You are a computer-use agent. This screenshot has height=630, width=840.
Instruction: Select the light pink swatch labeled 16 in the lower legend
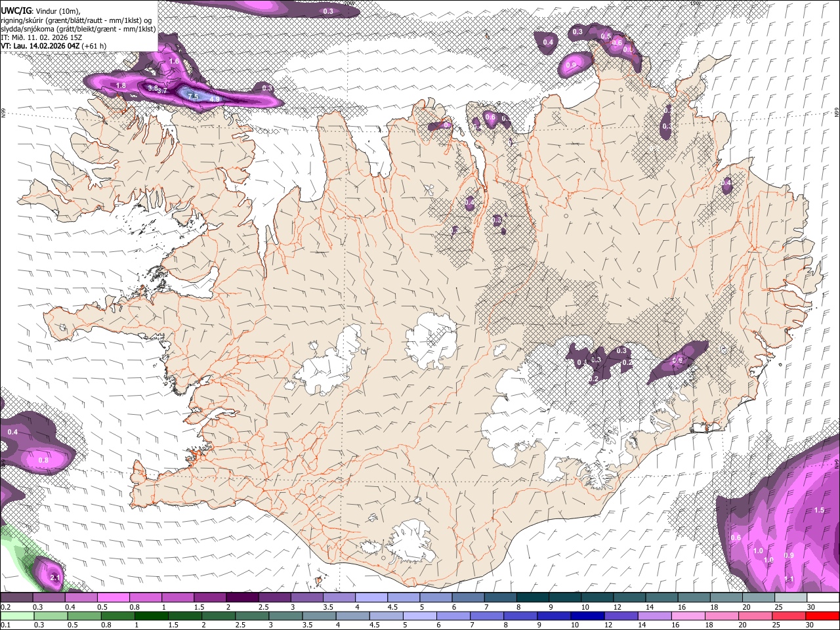688,616
